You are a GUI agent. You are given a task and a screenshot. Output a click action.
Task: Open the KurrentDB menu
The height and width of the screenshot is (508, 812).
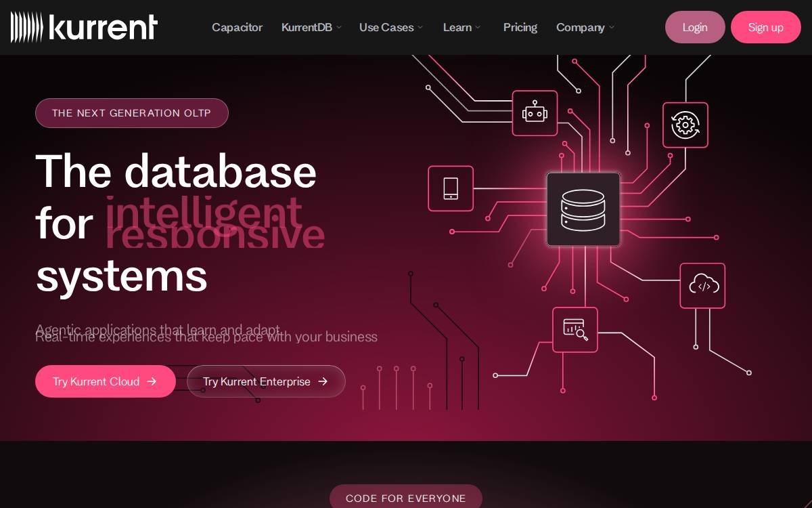[x=311, y=27]
